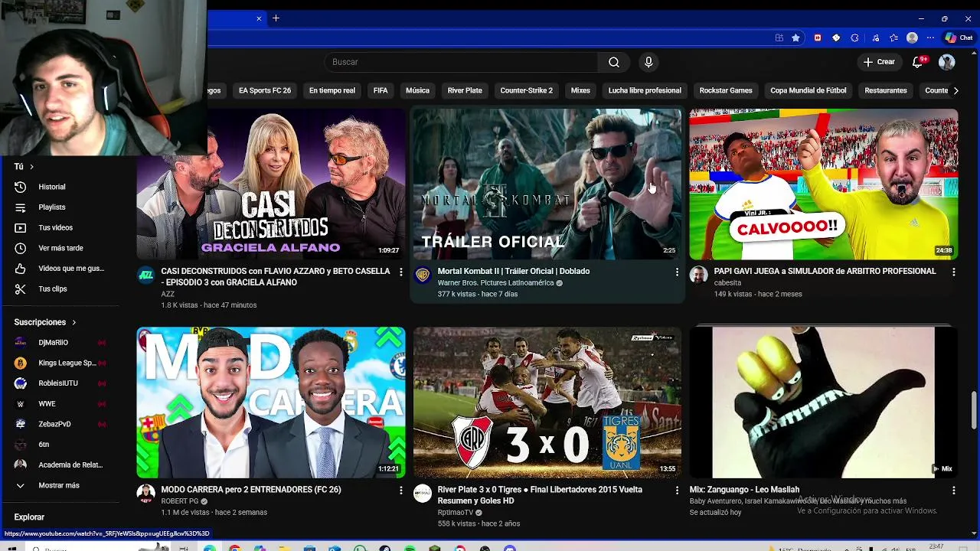Open browser settings and more menu
This screenshot has height=551, width=980.
(931, 37)
